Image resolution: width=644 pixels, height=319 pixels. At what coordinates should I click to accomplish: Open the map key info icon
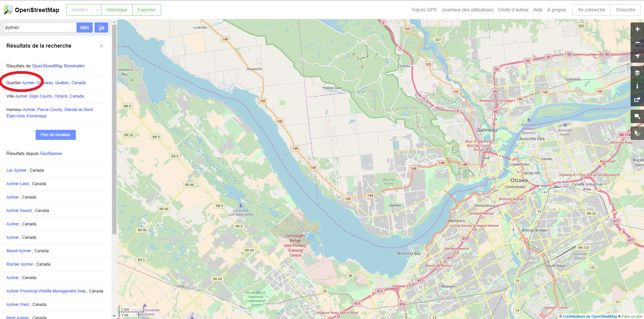pyautogui.click(x=637, y=86)
